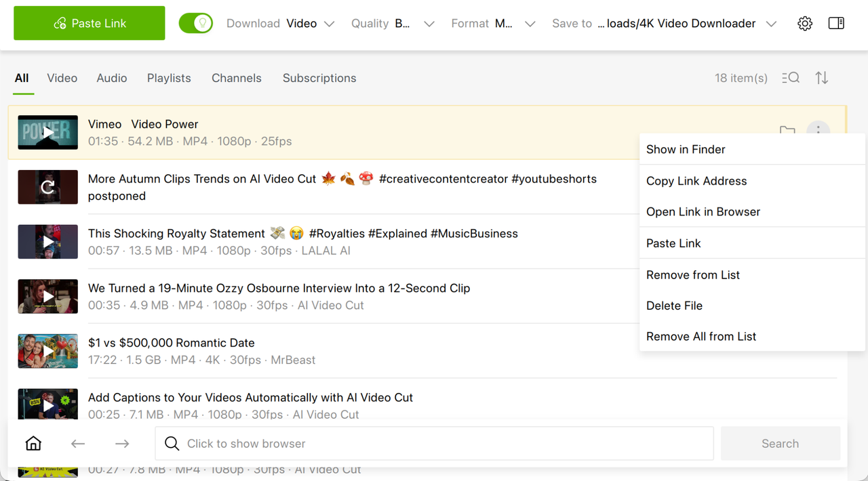Click the search-in-list filter icon
868x481 pixels.
[x=791, y=78]
